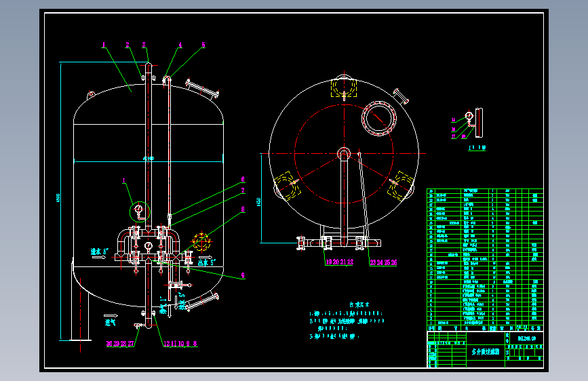Click part callout number 1 above the tank
The width and height of the screenshot is (588, 381).
tap(104, 45)
